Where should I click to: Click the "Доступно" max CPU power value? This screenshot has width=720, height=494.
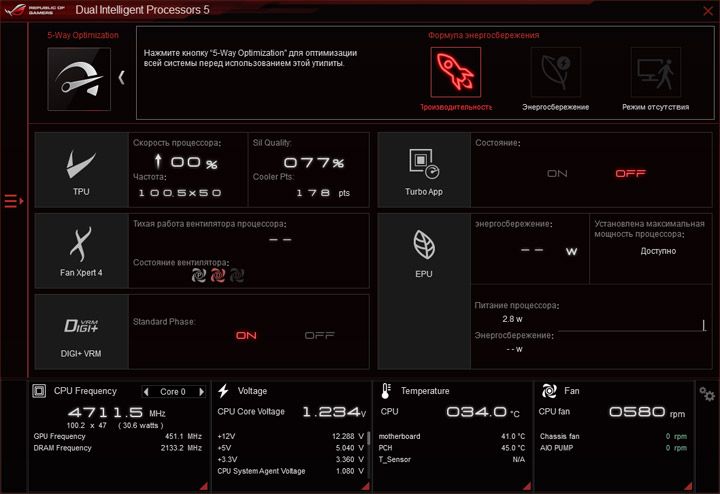658,251
